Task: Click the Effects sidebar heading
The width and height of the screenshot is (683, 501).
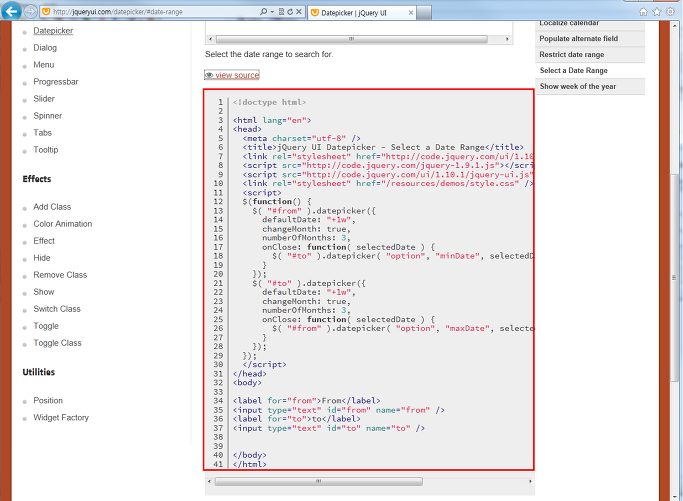Action: (x=37, y=179)
